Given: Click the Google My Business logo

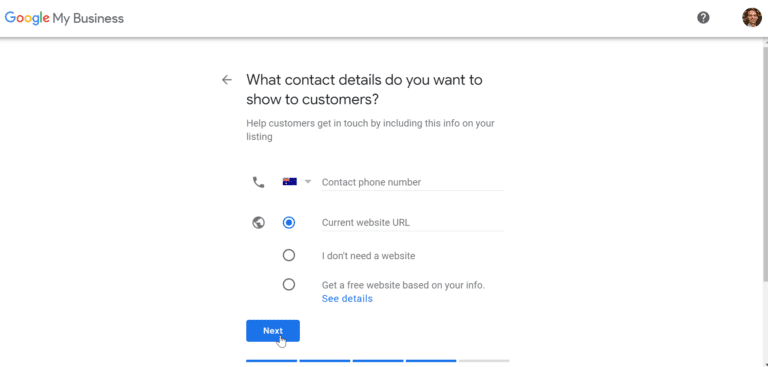Looking at the screenshot, I should coord(64,19).
